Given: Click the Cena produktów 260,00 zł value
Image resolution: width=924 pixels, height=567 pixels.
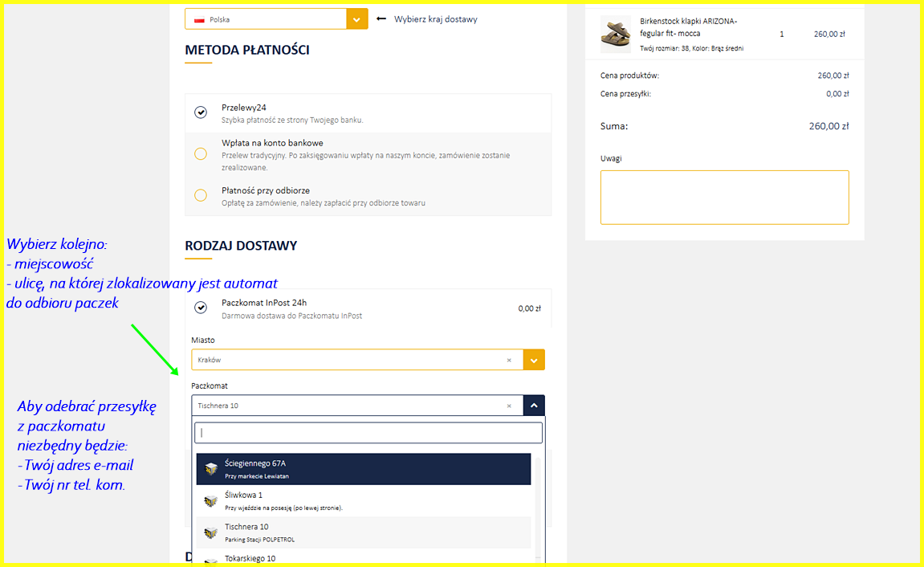Looking at the screenshot, I should click(x=833, y=75).
